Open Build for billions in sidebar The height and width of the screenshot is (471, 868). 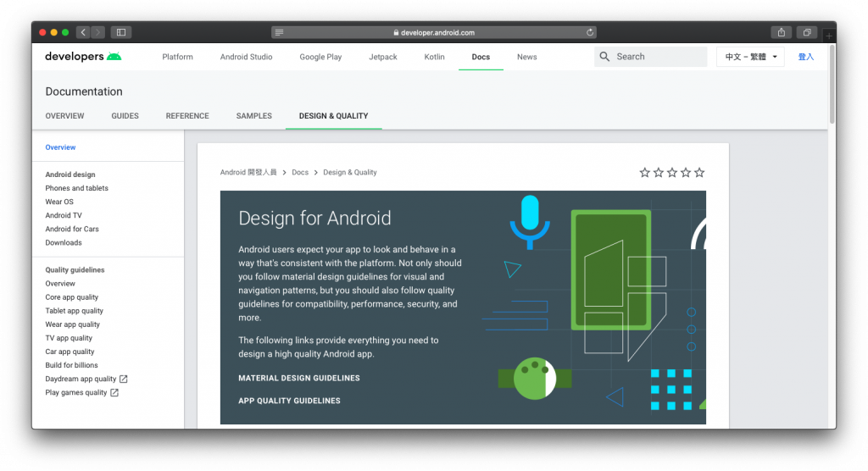pyautogui.click(x=71, y=365)
